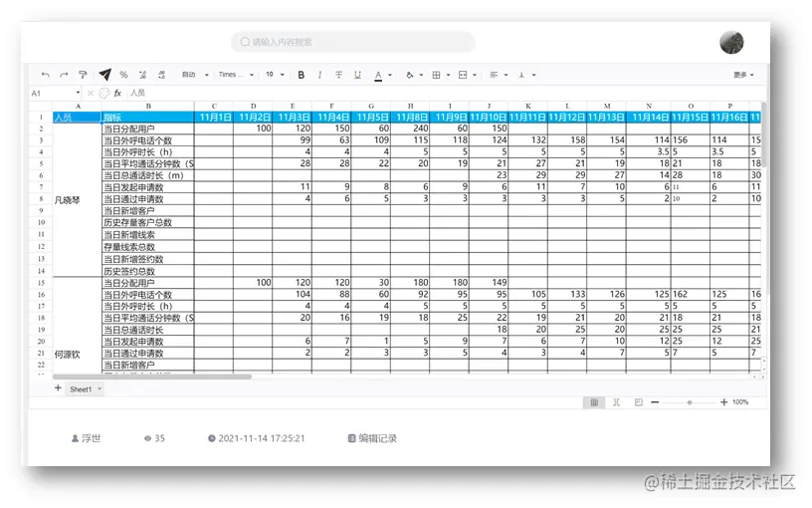Screen dimensions: 812x508
Task: Click vertical alignment icon
Action: click(x=521, y=75)
